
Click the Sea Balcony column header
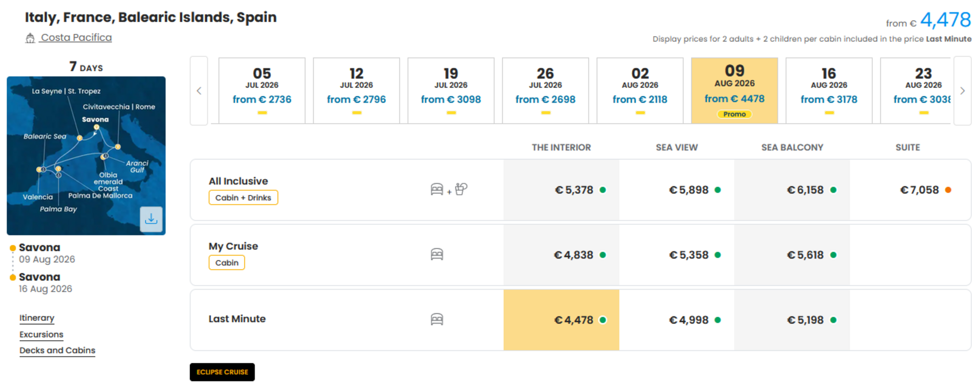click(x=792, y=148)
